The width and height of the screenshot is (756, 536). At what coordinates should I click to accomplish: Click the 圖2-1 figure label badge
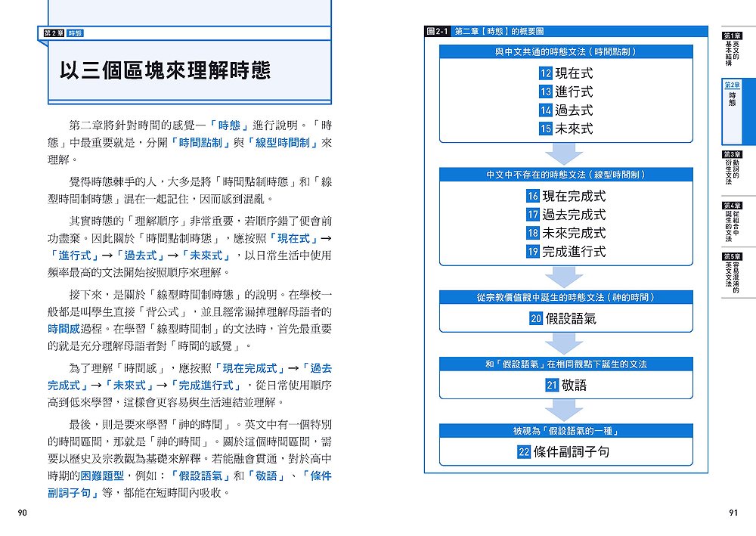[x=438, y=32]
